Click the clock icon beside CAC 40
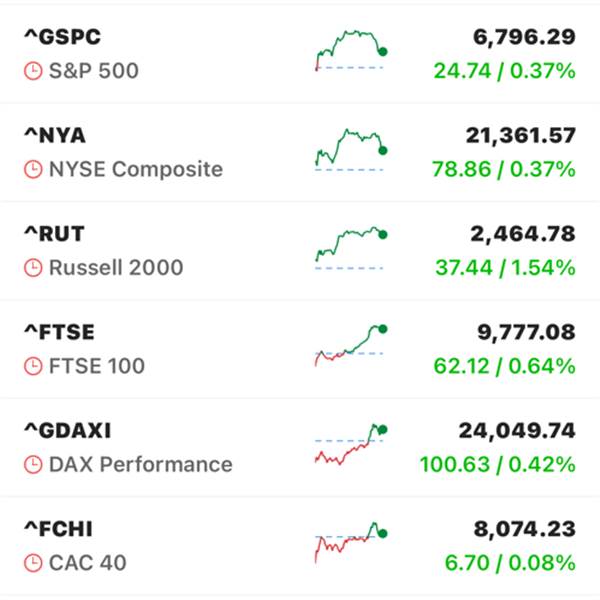 pos(33,563)
